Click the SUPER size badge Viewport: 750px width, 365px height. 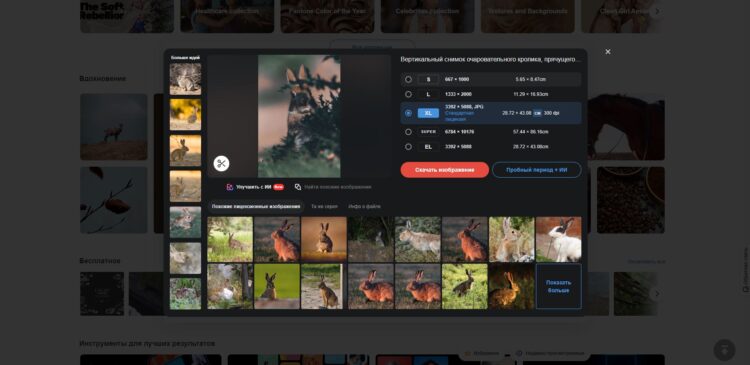click(428, 132)
